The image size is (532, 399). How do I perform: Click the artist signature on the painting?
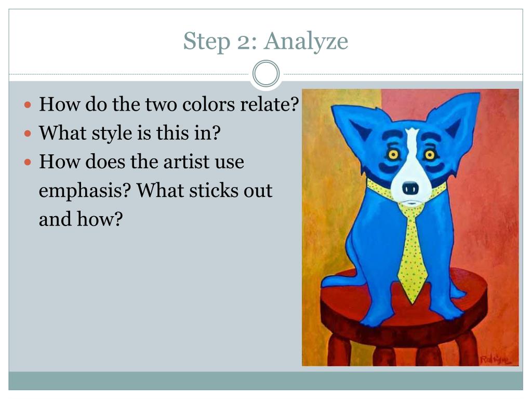pyautogui.click(x=495, y=360)
